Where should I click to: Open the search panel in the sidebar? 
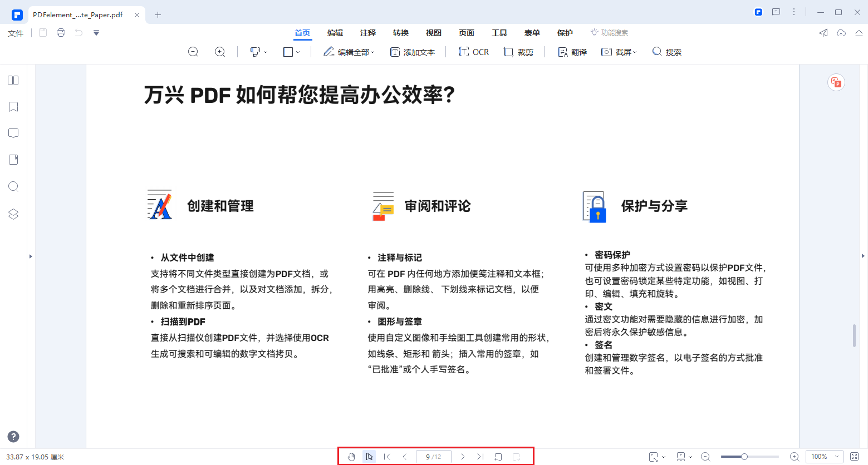pos(13,186)
